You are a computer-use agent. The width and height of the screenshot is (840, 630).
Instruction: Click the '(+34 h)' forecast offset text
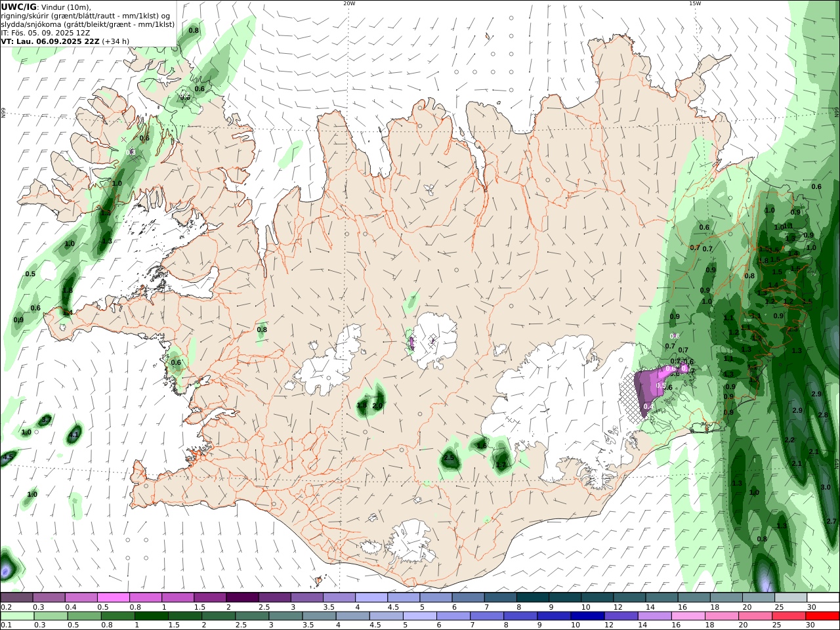(x=115, y=41)
